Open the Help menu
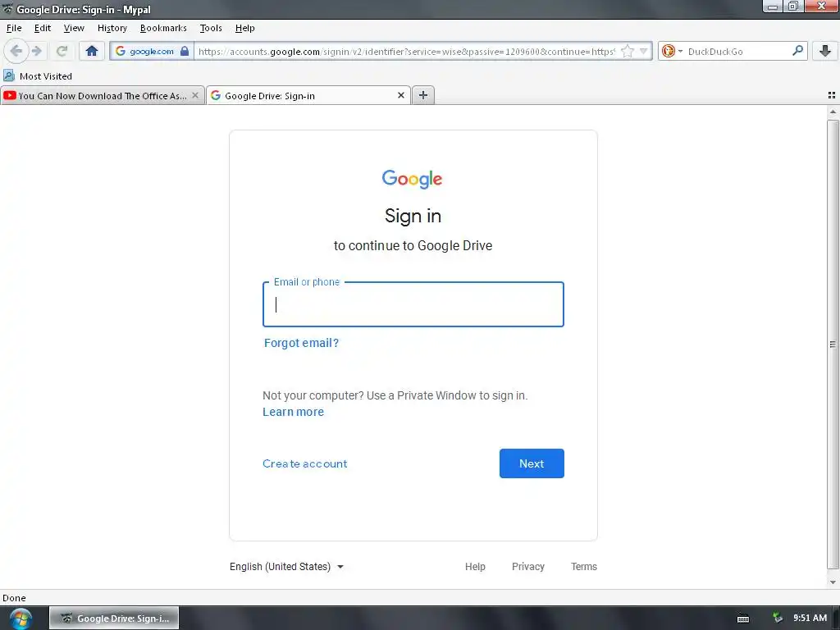Image resolution: width=840 pixels, height=630 pixels. coord(244,28)
